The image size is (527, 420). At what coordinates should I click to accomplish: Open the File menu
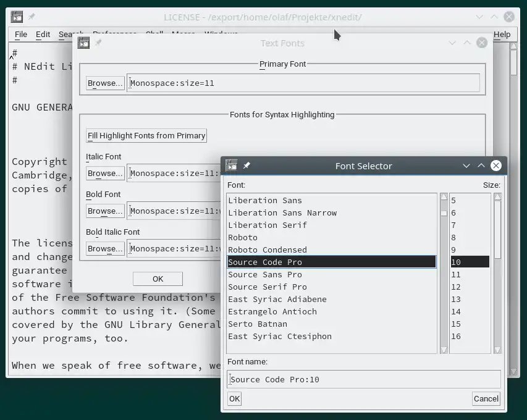[21, 35]
